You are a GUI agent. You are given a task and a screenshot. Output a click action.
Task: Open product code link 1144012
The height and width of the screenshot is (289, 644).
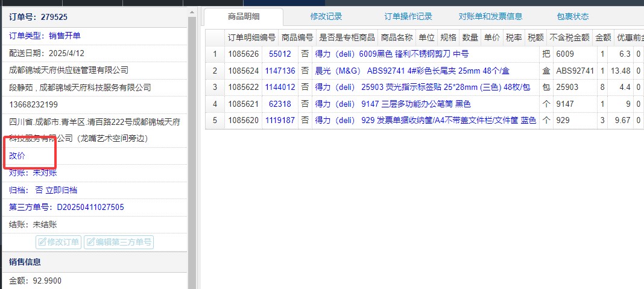[280, 87]
